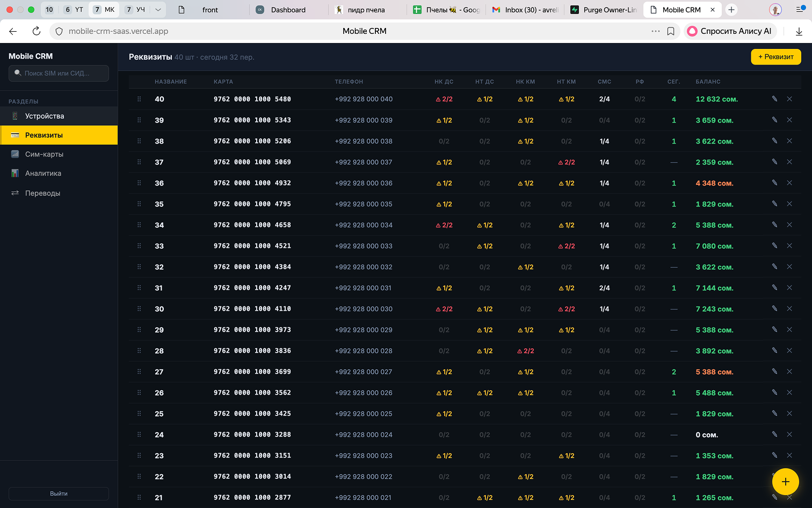Reload the Mobile CRM page
This screenshot has width=812, height=508.
tap(37, 31)
